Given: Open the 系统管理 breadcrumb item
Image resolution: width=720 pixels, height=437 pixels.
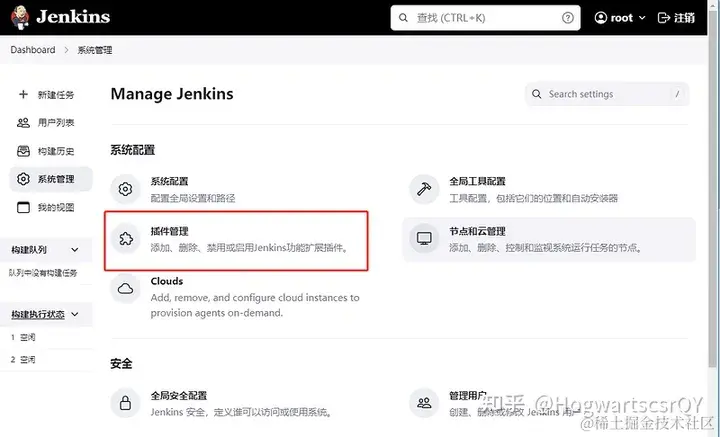Looking at the screenshot, I should point(95,50).
